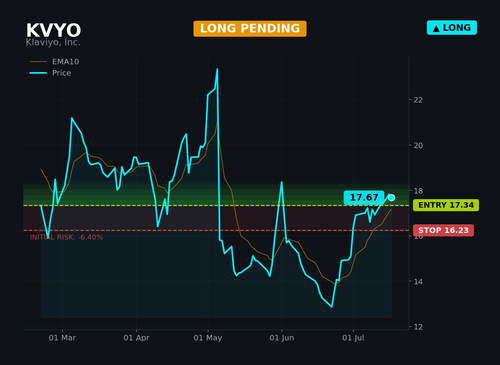Click the 22 price axis label

418,100
